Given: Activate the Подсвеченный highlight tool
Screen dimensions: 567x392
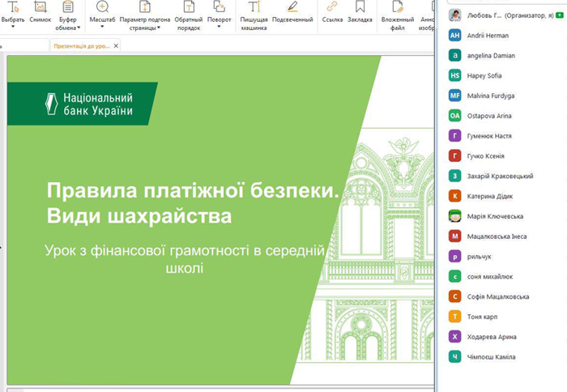Looking at the screenshot, I should tap(291, 7).
